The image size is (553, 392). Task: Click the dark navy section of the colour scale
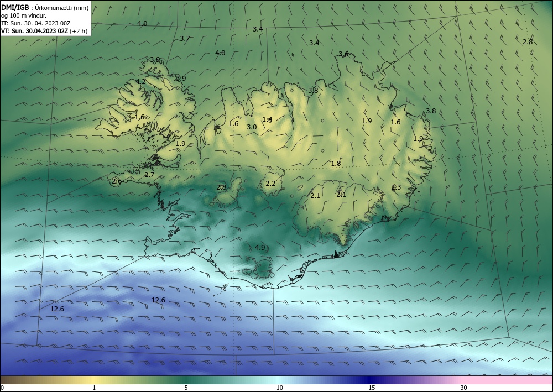pos(371,380)
